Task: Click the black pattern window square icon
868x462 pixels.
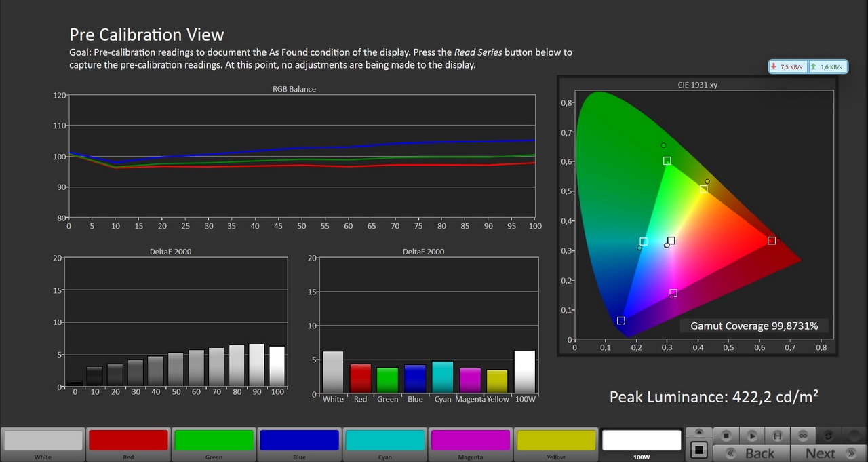Action: (x=699, y=450)
